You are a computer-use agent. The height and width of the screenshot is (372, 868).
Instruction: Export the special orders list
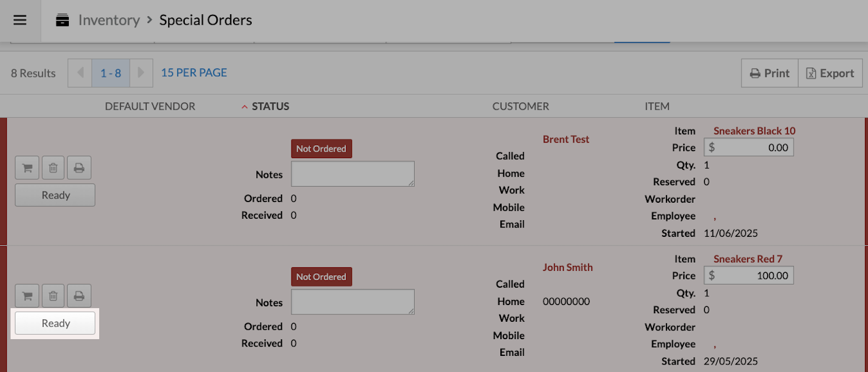[830, 73]
